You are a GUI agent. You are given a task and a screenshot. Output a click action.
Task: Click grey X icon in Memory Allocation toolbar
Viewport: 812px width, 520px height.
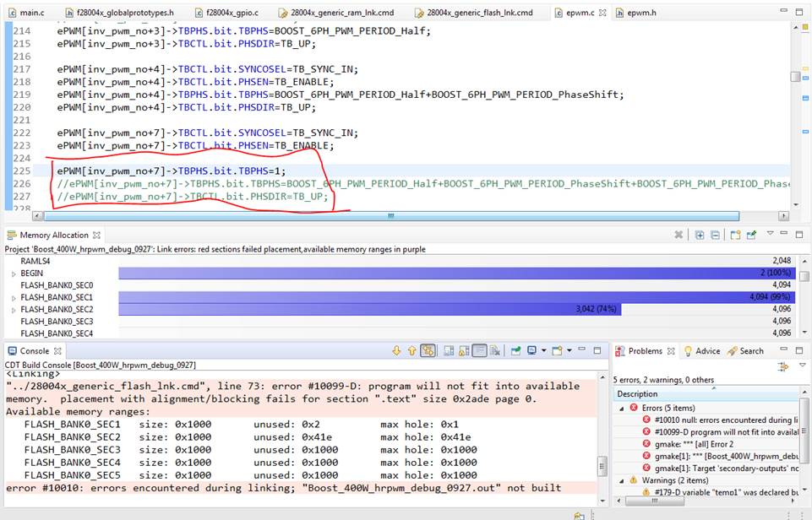click(678, 235)
